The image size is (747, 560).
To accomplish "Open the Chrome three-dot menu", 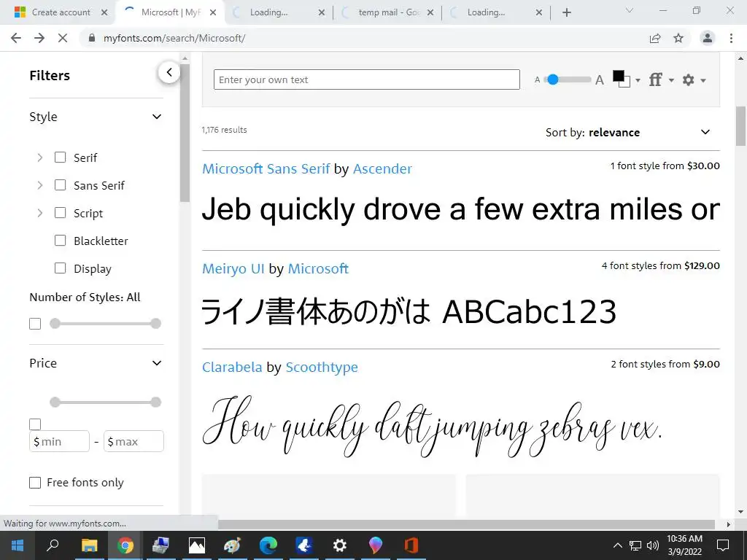I will (x=731, y=38).
